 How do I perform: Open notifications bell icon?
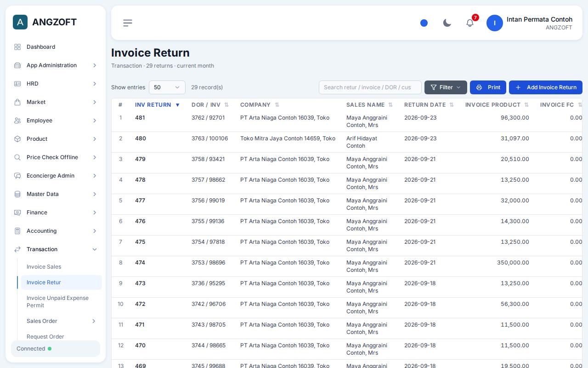(x=470, y=23)
